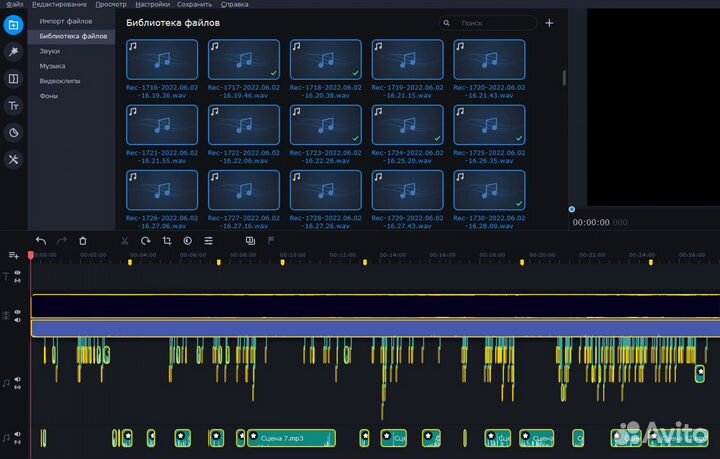
Task: Open the Настройки menu
Action: point(152,4)
